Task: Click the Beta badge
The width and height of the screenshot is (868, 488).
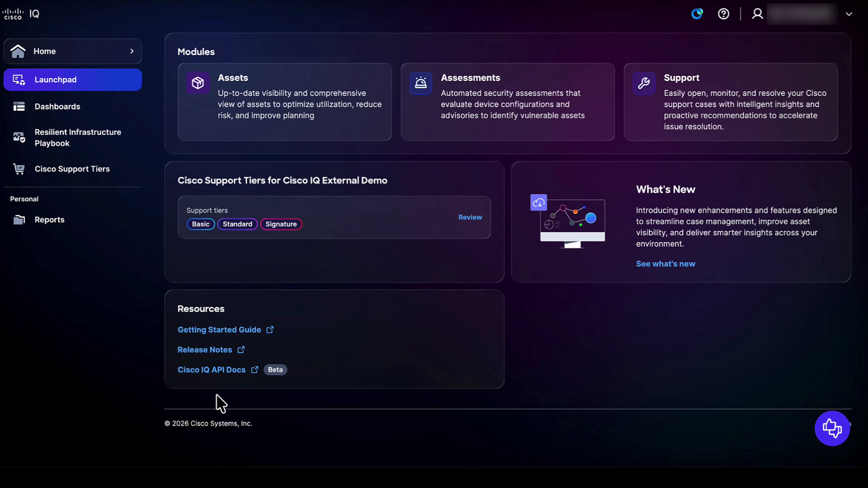Action: click(x=275, y=370)
